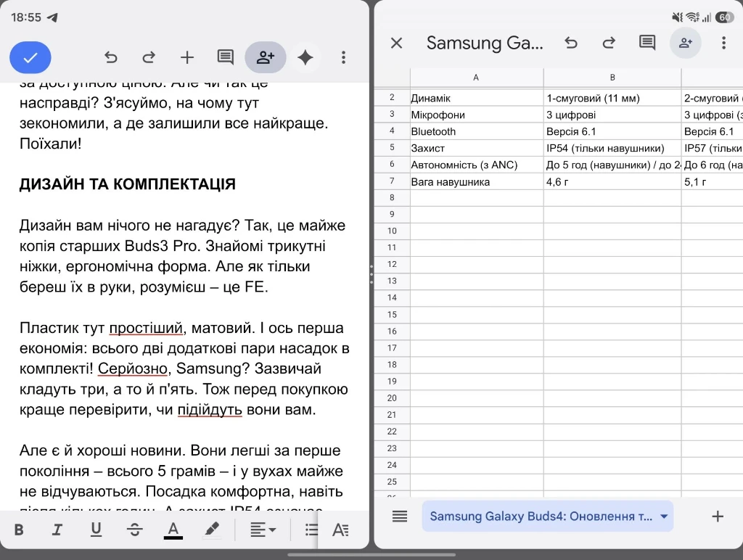Open the highlight color marker
The height and width of the screenshot is (560, 743).
tap(212, 530)
